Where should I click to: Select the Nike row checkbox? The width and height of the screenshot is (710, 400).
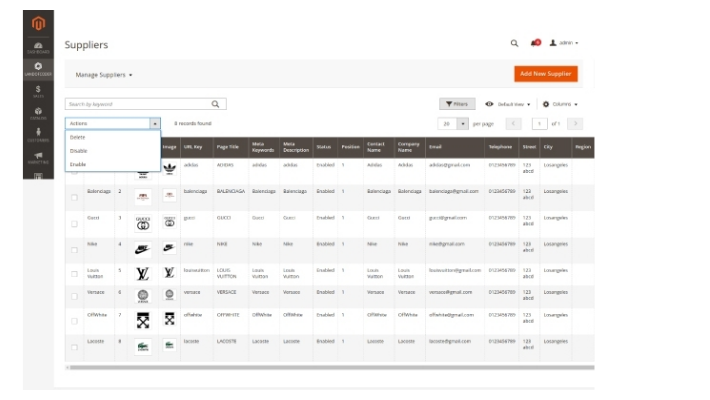[74, 249]
